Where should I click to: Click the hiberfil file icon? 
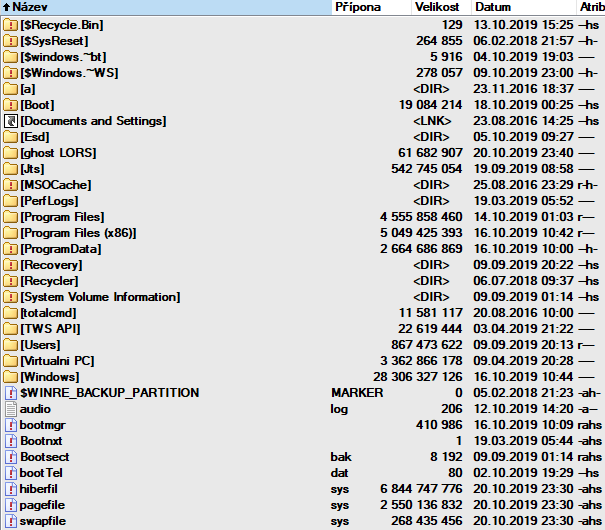coord(10,488)
